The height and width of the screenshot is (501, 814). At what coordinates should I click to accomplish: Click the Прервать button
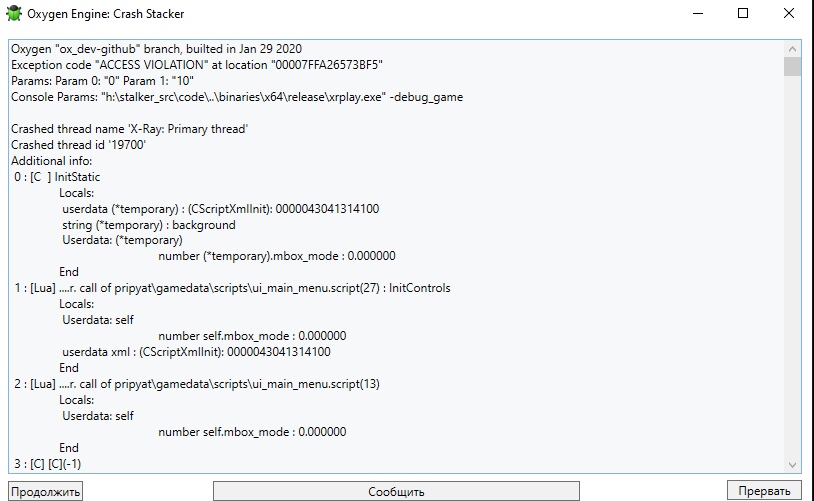764,491
